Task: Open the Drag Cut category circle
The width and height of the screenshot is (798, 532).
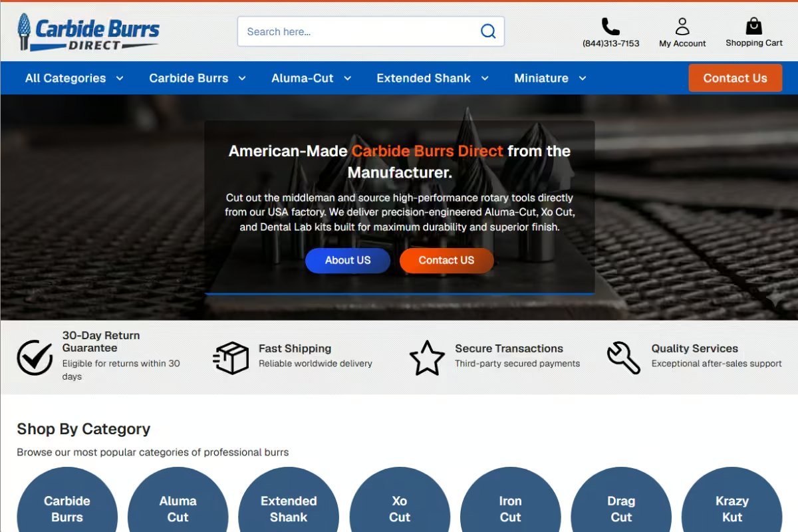Action: tap(621, 500)
